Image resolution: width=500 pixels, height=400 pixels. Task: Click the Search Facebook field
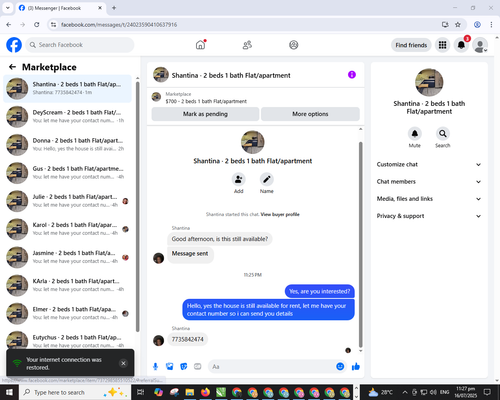pos(80,45)
